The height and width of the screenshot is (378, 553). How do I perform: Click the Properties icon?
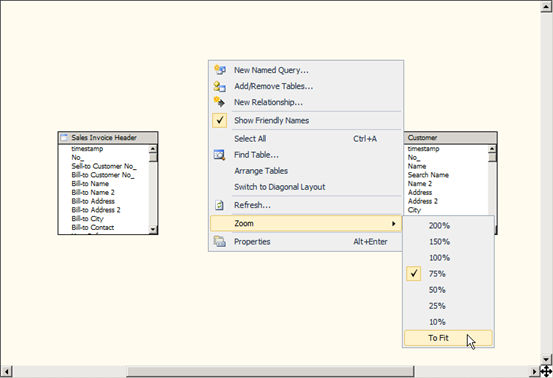(x=220, y=242)
